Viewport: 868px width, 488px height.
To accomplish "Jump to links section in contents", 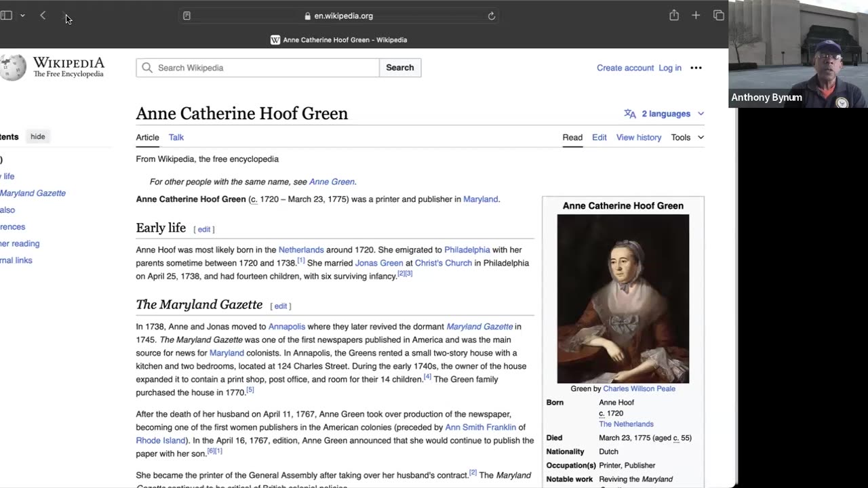I will coord(16,260).
